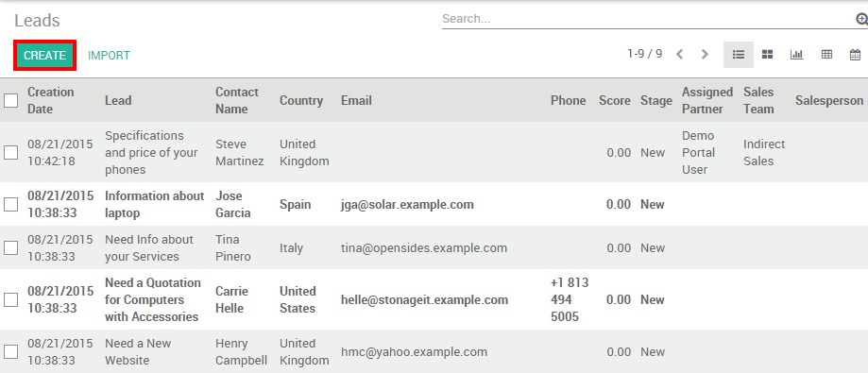Focus the Search input field

648,19
